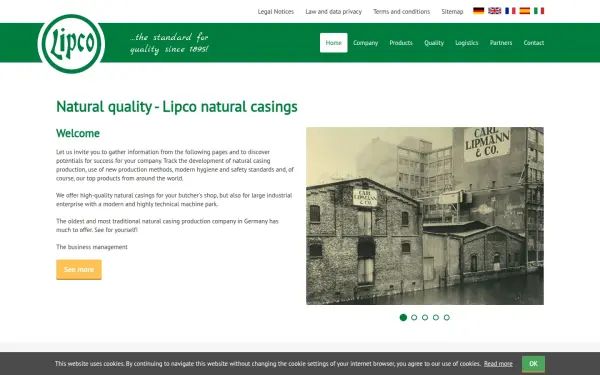Select first slideshow dot
Viewport: 600px width, 375px height.
tap(403, 317)
